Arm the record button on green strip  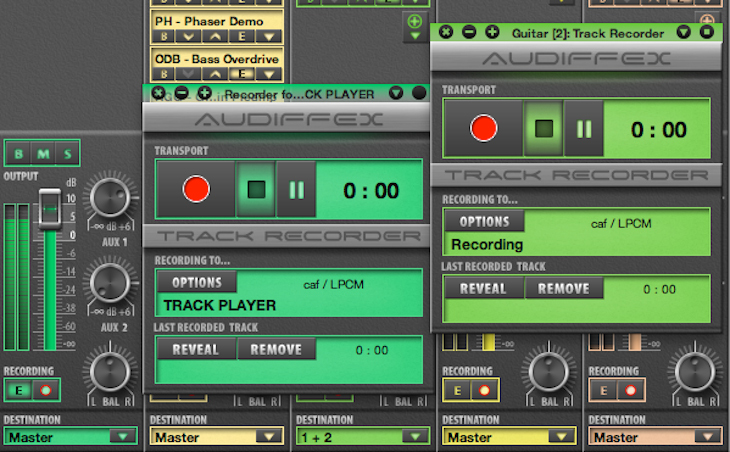(46, 390)
